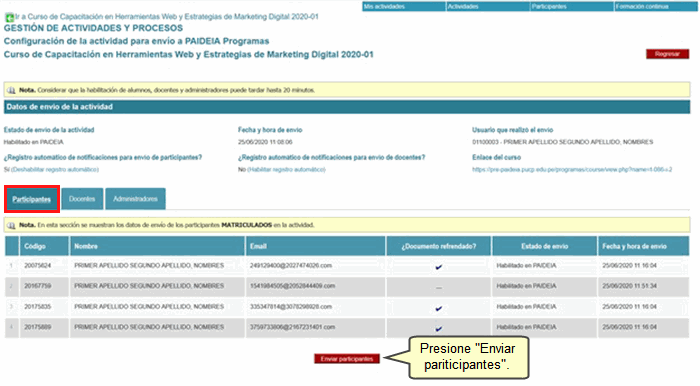
Task: Click the Enviar participantes button
Action: click(x=347, y=359)
